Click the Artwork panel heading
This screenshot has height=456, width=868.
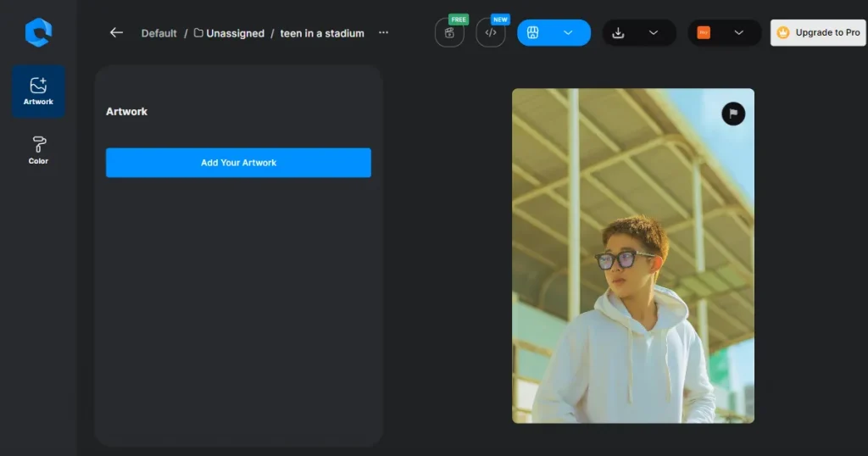pyautogui.click(x=127, y=111)
